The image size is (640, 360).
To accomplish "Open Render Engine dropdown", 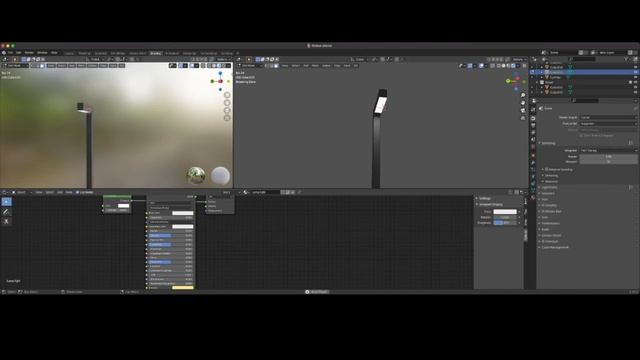I will pyautogui.click(x=608, y=118).
